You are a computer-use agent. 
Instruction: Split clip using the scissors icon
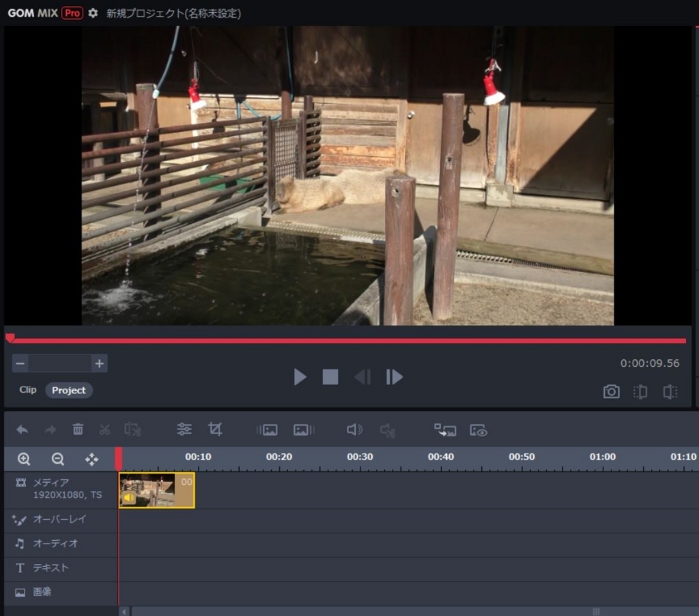(104, 430)
